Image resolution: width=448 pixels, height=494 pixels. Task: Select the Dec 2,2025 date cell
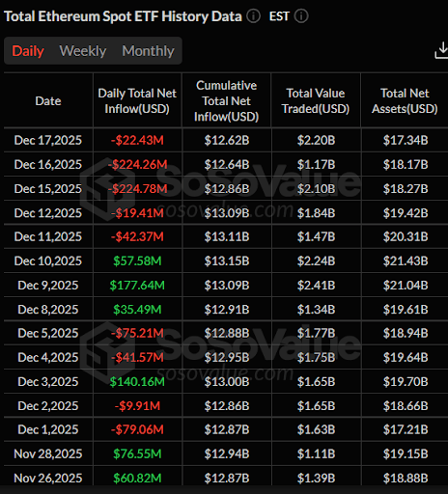point(48,406)
